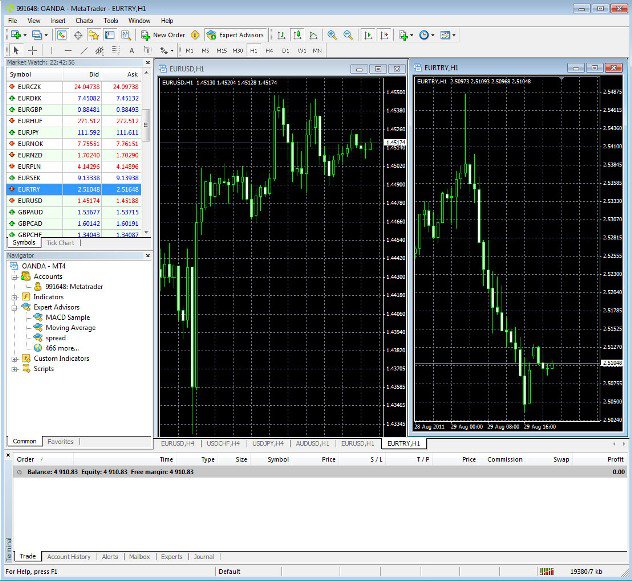The image size is (632, 581).
Task: Switch to Line Chart display icon
Action: (314, 35)
